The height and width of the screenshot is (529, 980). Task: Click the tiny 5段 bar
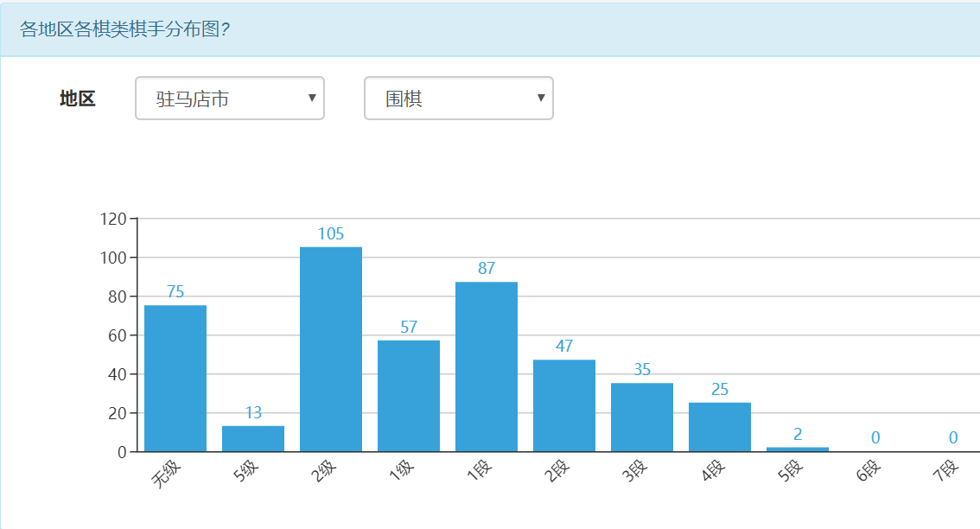pos(798,449)
